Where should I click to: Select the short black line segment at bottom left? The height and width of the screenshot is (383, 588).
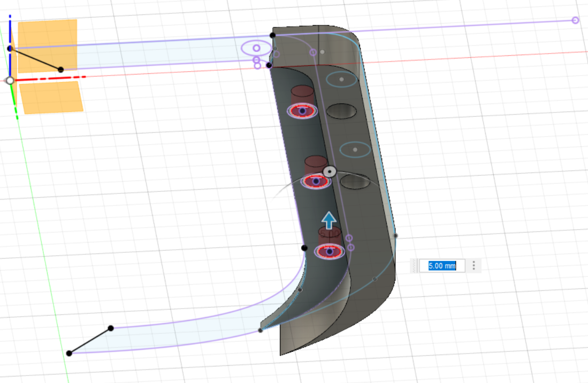[91, 340]
